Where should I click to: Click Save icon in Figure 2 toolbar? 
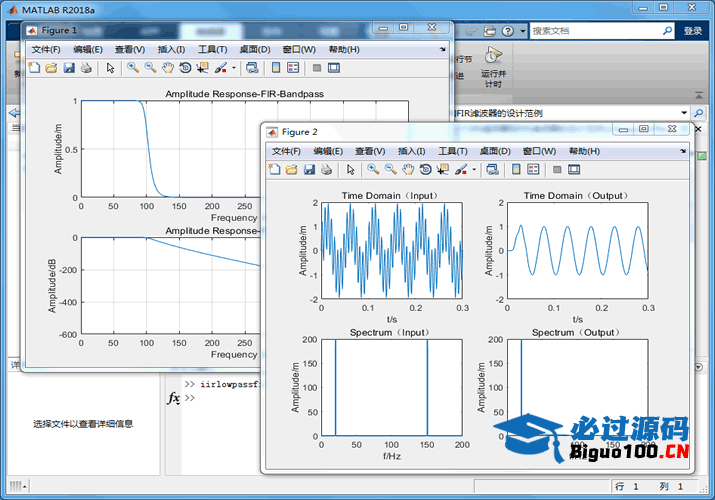(x=309, y=170)
